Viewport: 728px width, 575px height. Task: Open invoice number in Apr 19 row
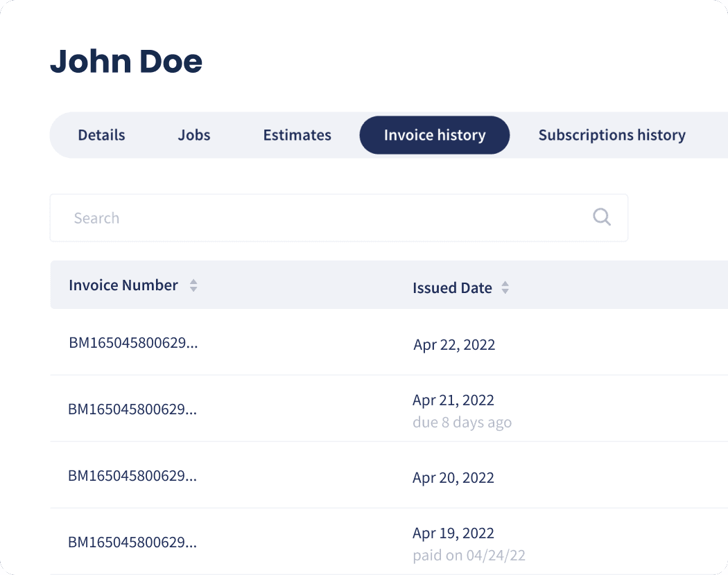(x=132, y=542)
